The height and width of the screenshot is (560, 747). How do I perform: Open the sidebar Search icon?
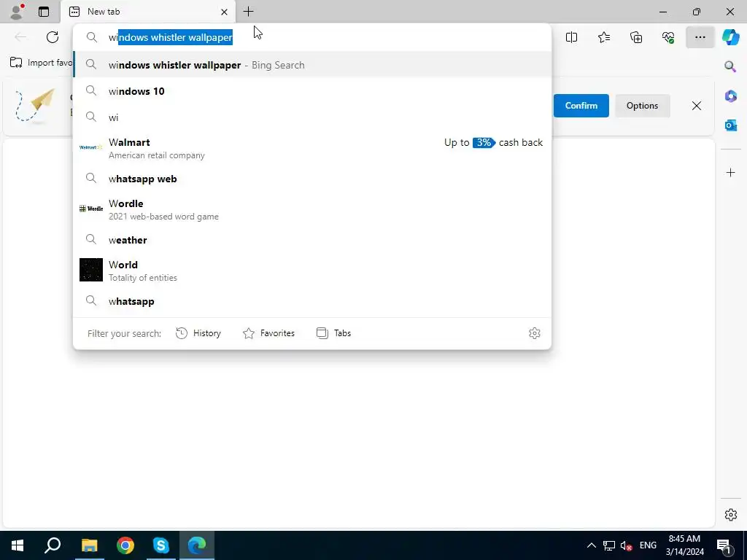(730, 66)
